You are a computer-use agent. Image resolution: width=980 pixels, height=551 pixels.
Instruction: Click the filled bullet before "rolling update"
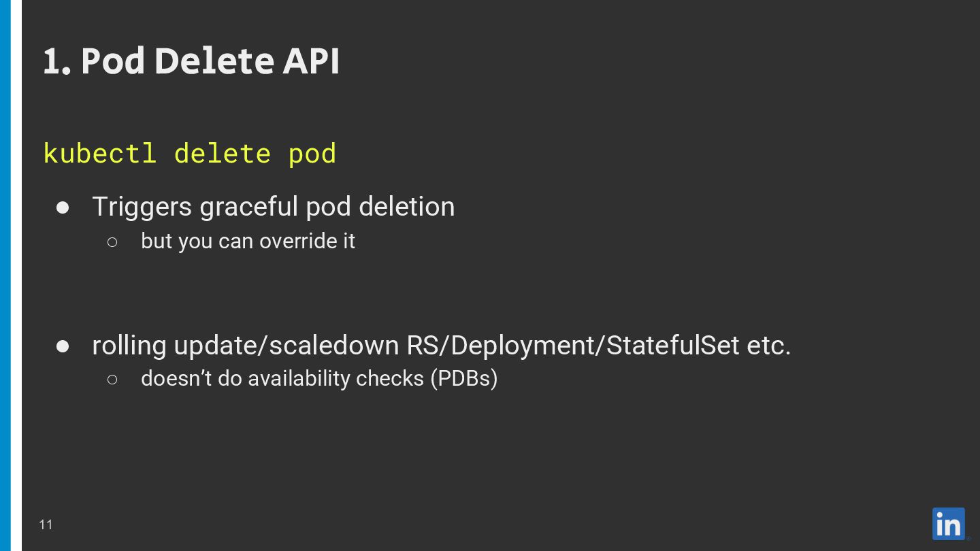(63, 346)
